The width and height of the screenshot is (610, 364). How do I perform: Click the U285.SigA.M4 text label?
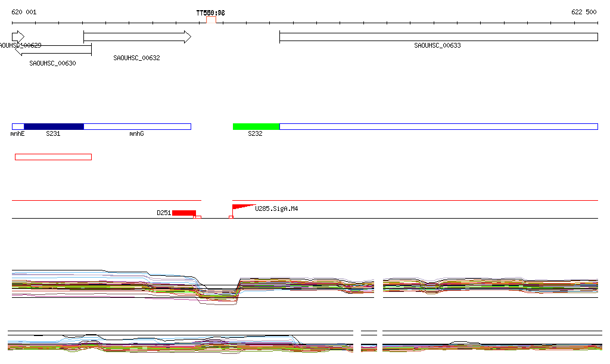(x=276, y=209)
